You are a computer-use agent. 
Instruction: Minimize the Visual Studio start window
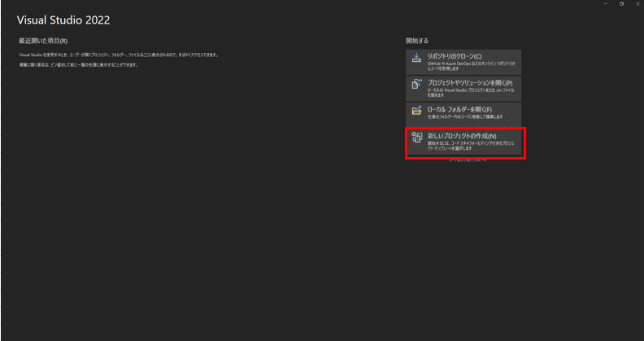coord(606,4)
